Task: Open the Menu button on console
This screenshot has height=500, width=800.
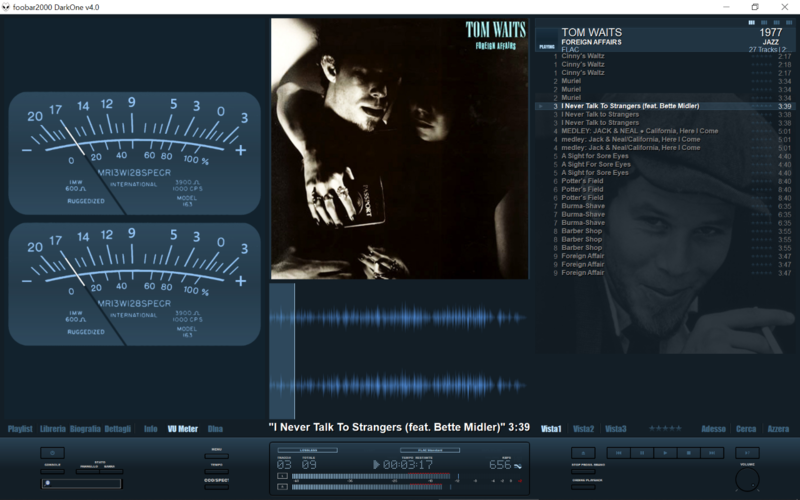Action: click(216, 454)
